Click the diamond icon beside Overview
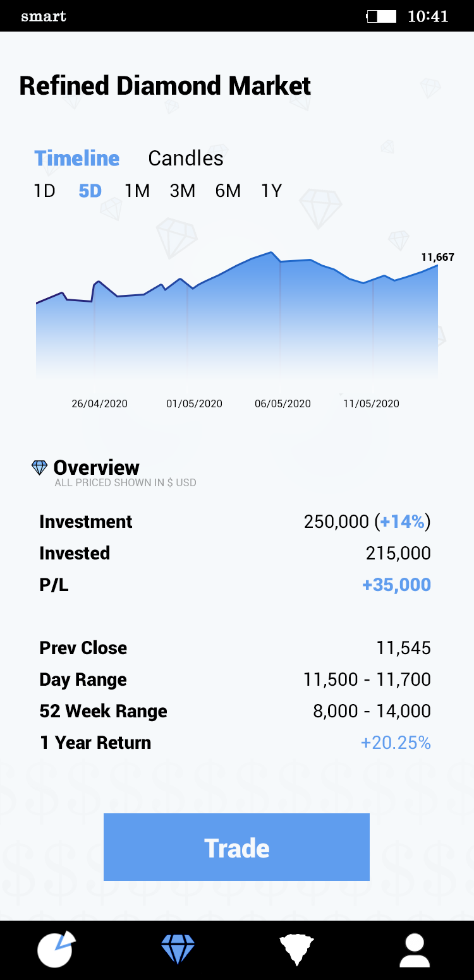The height and width of the screenshot is (980, 474). [x=39, y=467]
